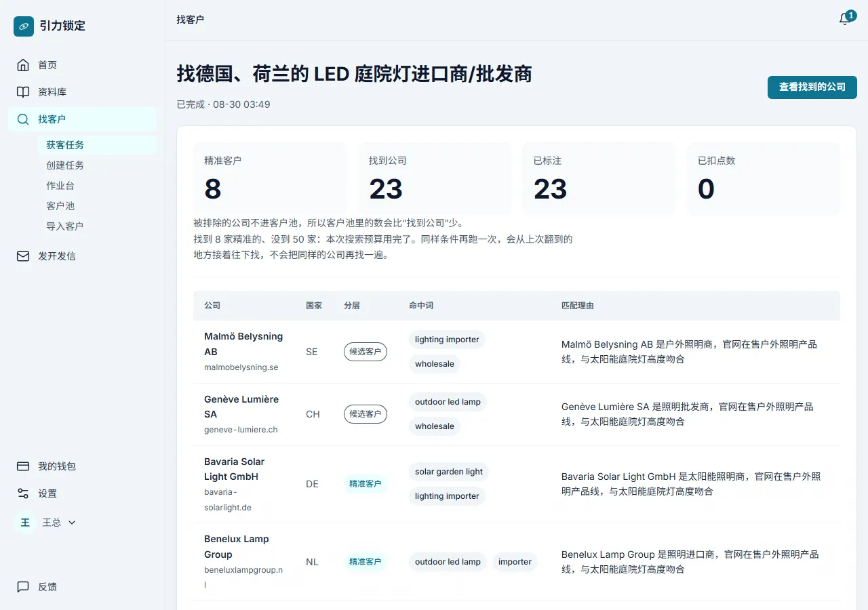The image size is (868, 610).
Task: Click the 首页 home icon
Action: point(23,65)
